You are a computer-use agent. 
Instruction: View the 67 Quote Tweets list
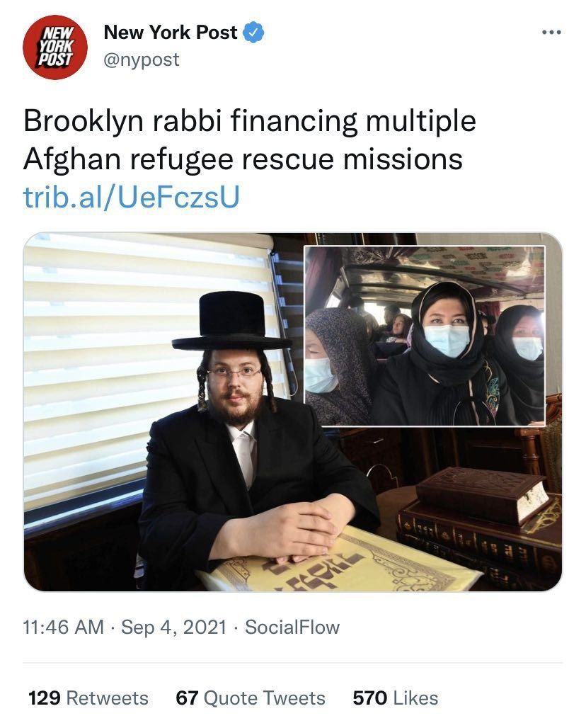251,698
